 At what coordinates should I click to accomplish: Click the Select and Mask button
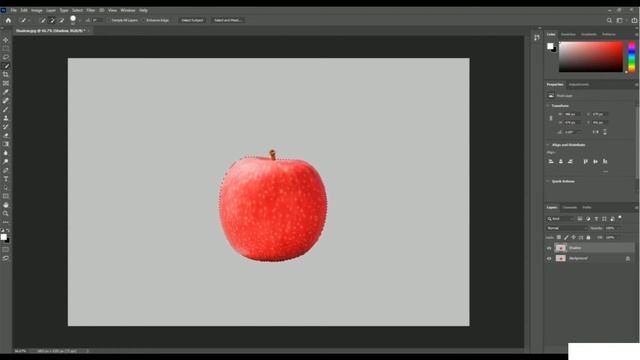pyautogui.click(x=227, y=20)
